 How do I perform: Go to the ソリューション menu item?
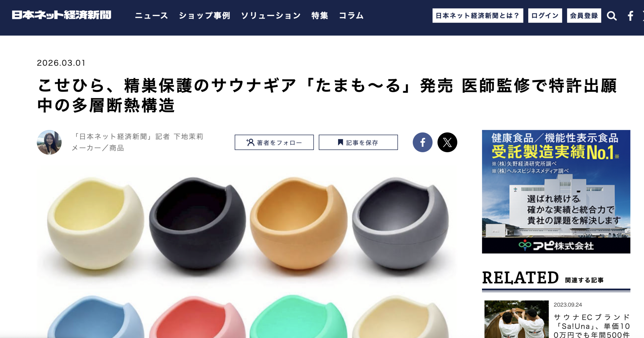[x=271, y=16]
